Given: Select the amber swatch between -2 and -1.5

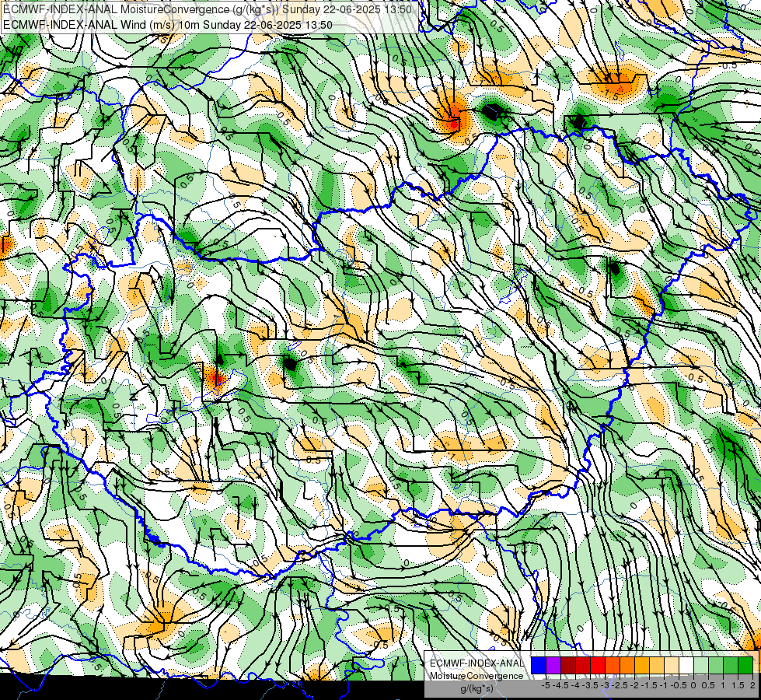Looking at the screenshot, I should click(642, 665).
